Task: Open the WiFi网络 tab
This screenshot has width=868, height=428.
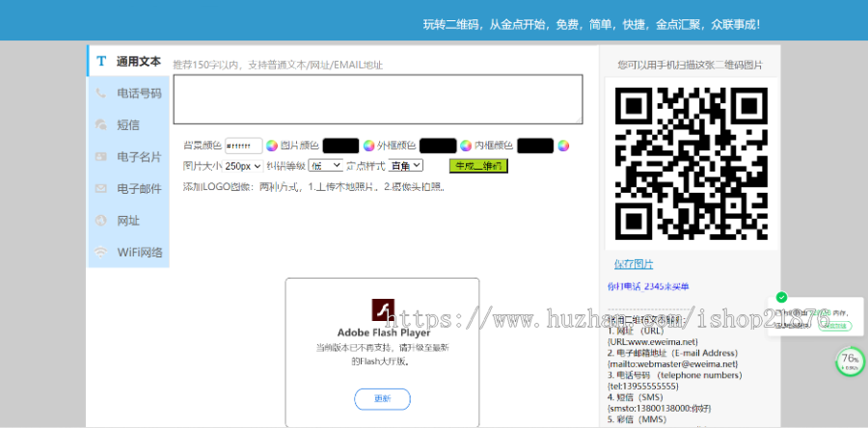Action: pyautogui.click(x=128, y=253)
